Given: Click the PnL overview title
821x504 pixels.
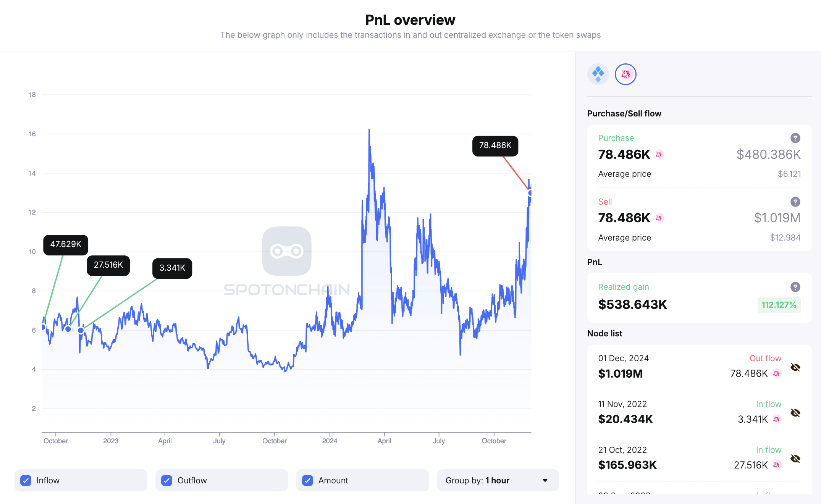Looking at the screenshot, I should (410, 19).
